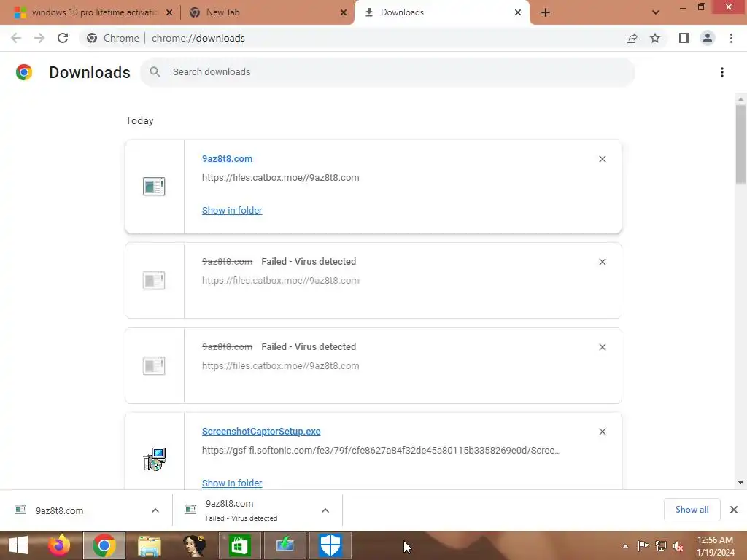Click the network tray icon
Viewport: 747px width, 560px height.
[x=661, y=546]
